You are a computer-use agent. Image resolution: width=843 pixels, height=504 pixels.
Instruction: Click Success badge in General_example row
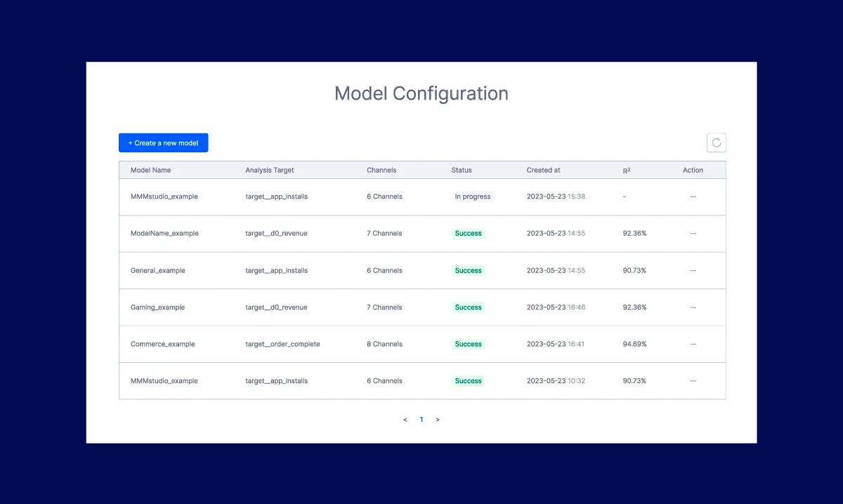click(469, 270)
